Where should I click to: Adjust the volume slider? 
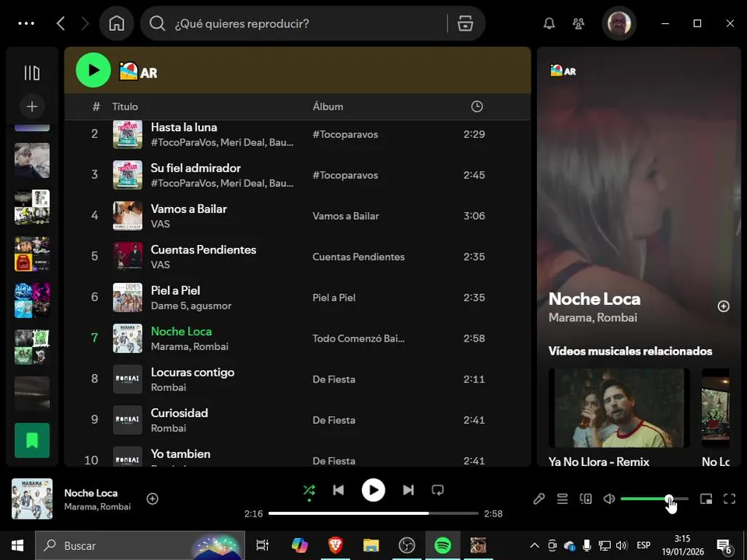[x=654, y=499]
